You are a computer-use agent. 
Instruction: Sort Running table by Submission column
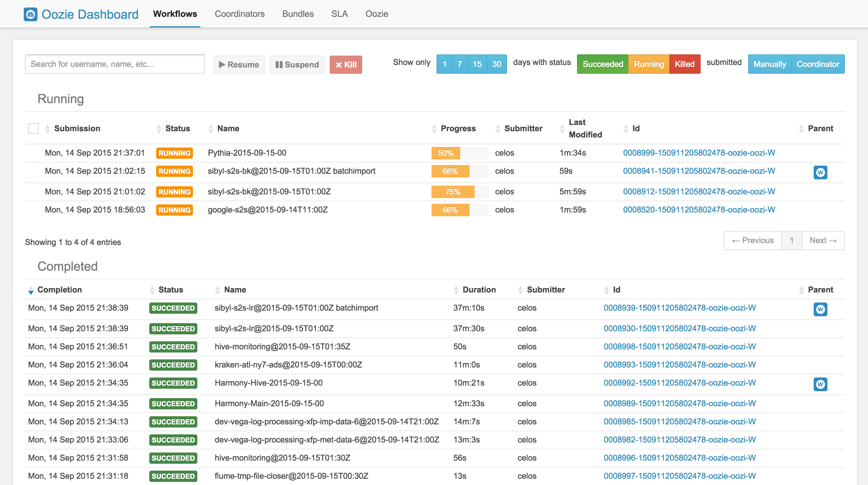(x=77, y=128)
